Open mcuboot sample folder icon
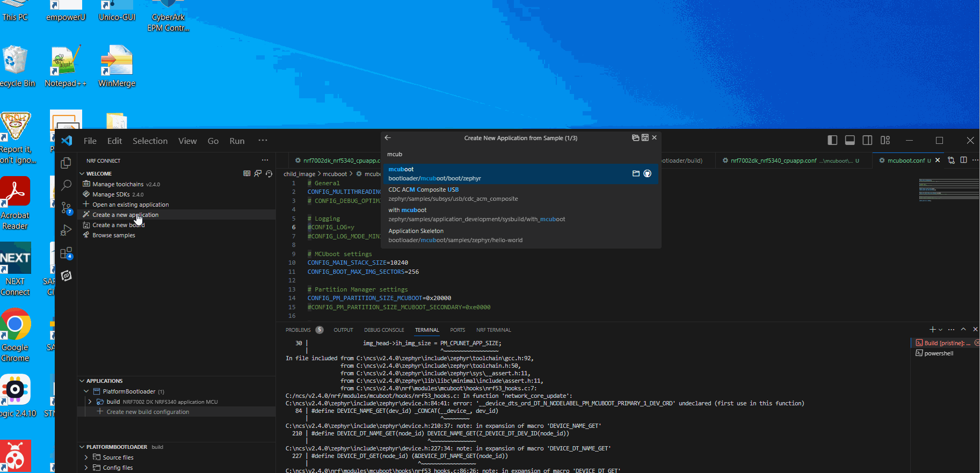980x473 pixels. click(x=636, y=173)
